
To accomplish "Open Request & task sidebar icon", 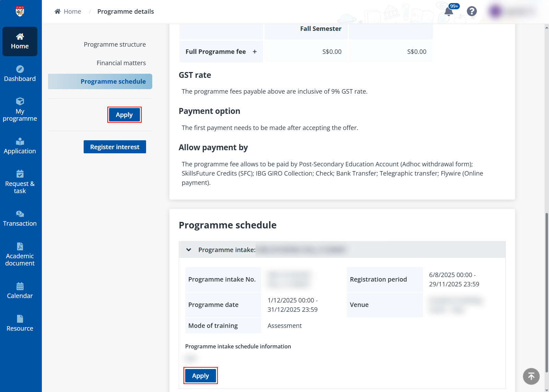I will (x=20, y=174).
